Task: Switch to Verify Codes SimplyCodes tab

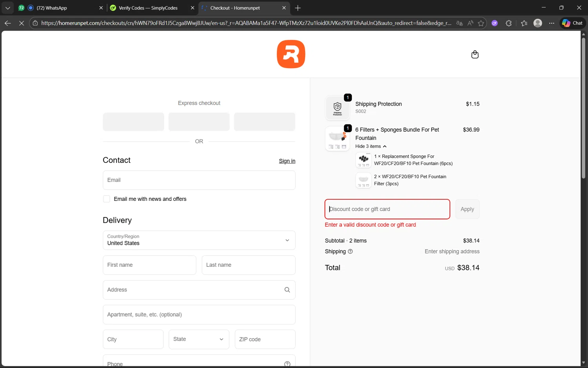Action: [152, 8]
